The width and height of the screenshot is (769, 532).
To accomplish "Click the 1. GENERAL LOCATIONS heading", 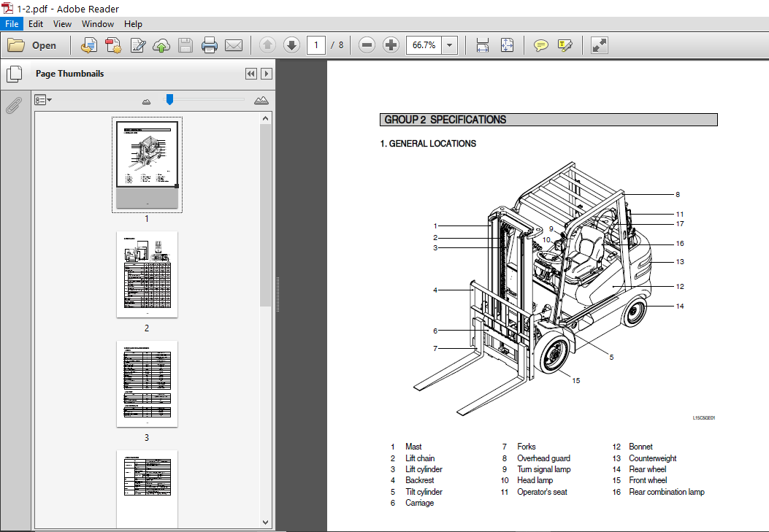I will click(428, 144).
